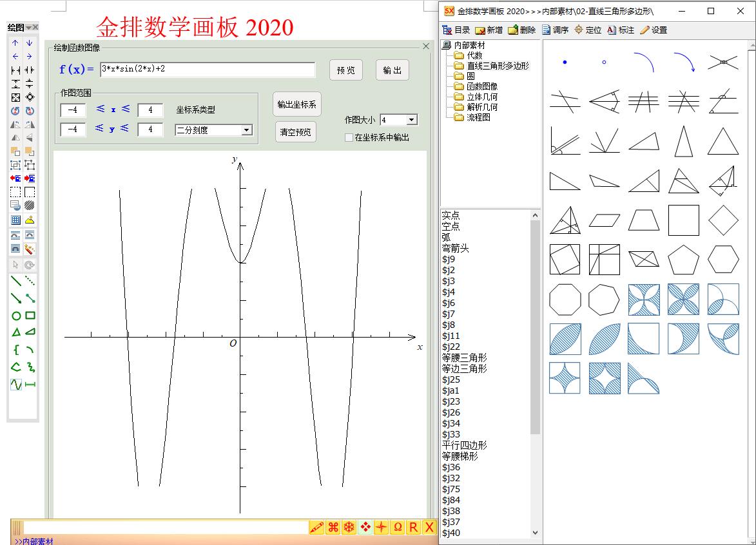Click the orange pencil icon in bottom bar
The image size is (756, 545).
[x=316, y=528]
